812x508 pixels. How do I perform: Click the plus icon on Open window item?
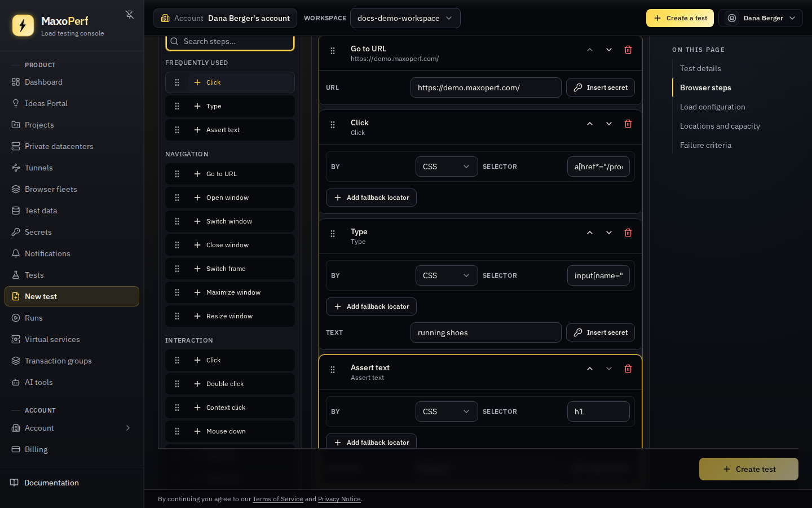click(197, 198)
